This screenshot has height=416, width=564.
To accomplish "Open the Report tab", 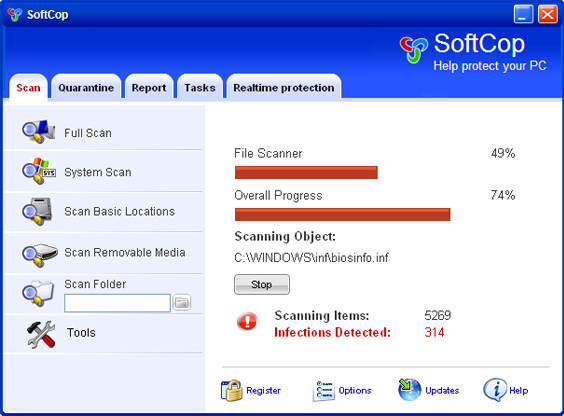I will tap(149, 87).
